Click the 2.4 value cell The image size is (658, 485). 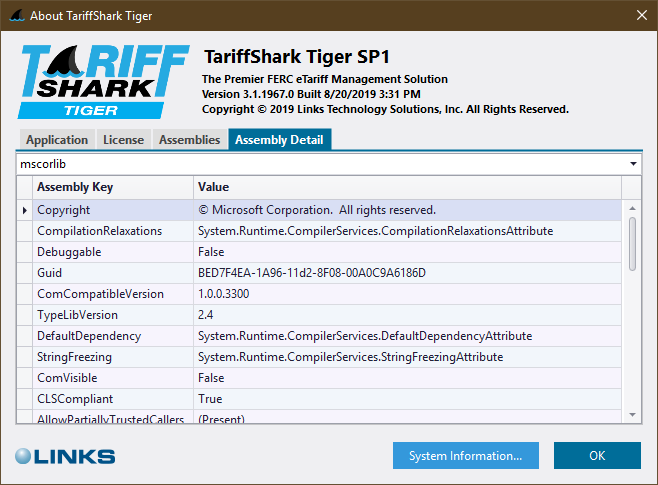pos(407,315)
